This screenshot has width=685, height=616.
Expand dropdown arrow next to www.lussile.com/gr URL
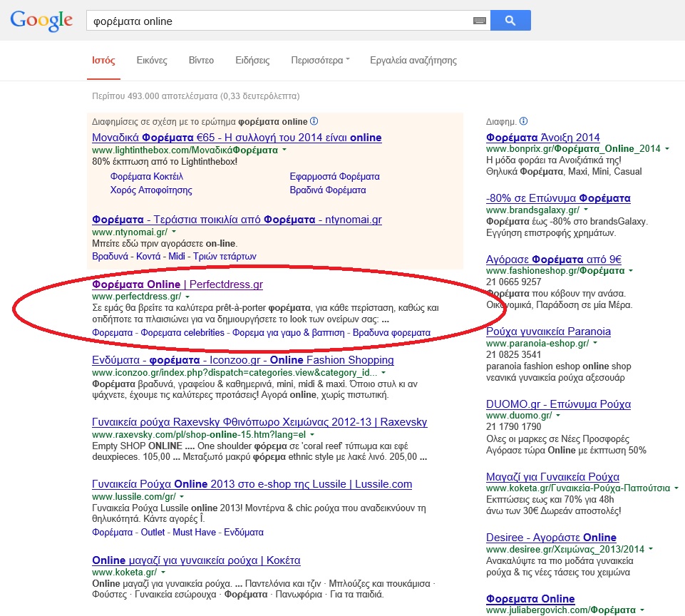click(182, 497)
